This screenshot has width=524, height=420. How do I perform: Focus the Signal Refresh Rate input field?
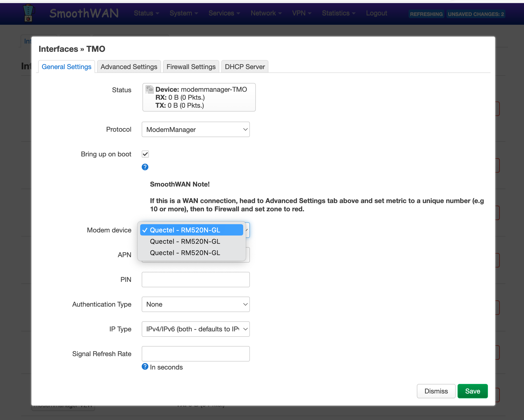pos(196,354)
